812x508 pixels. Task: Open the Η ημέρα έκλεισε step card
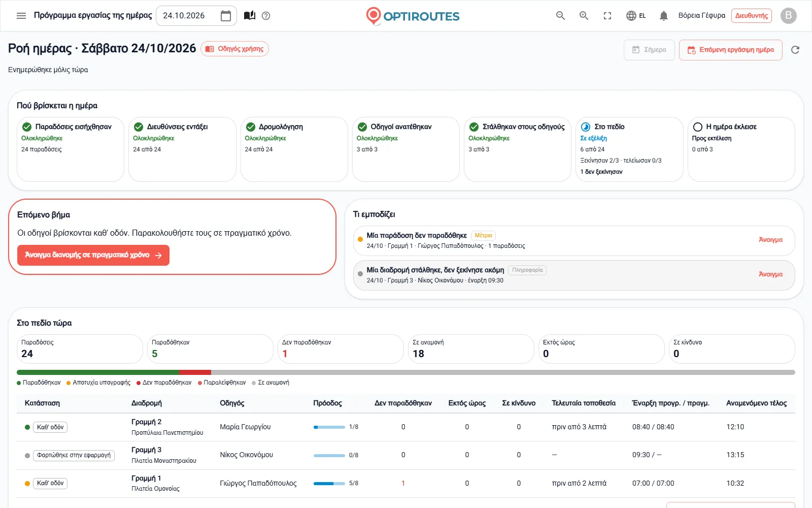pos(741,149)
